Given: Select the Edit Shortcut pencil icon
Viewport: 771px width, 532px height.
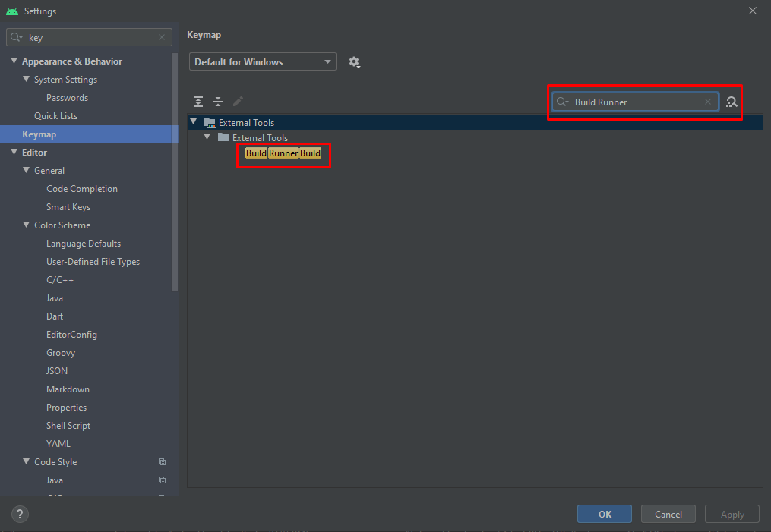Looking at the screenshot, I should (x=238, y=101).
